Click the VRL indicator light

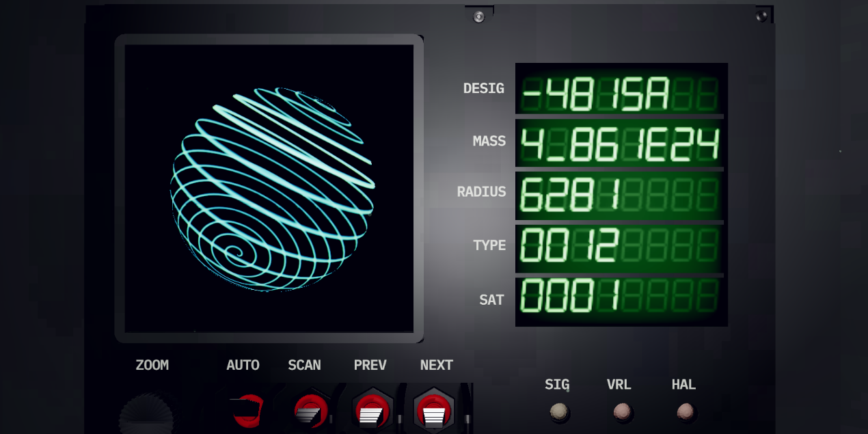pos(622,411)
